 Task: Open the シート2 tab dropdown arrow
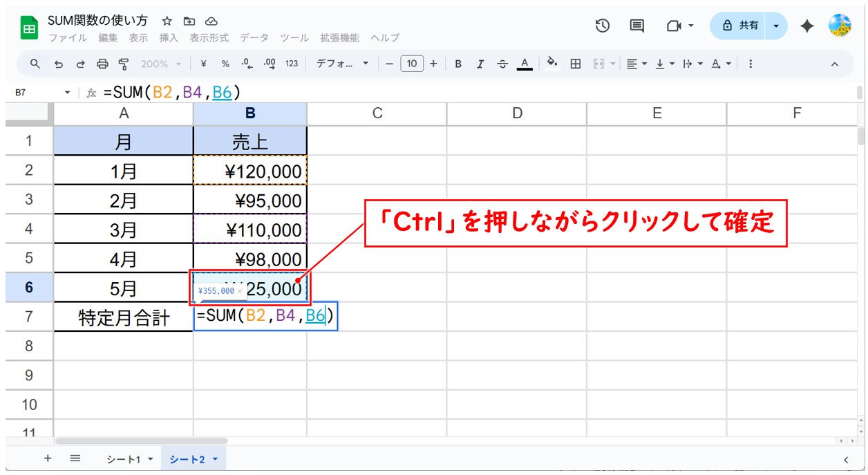216,459
